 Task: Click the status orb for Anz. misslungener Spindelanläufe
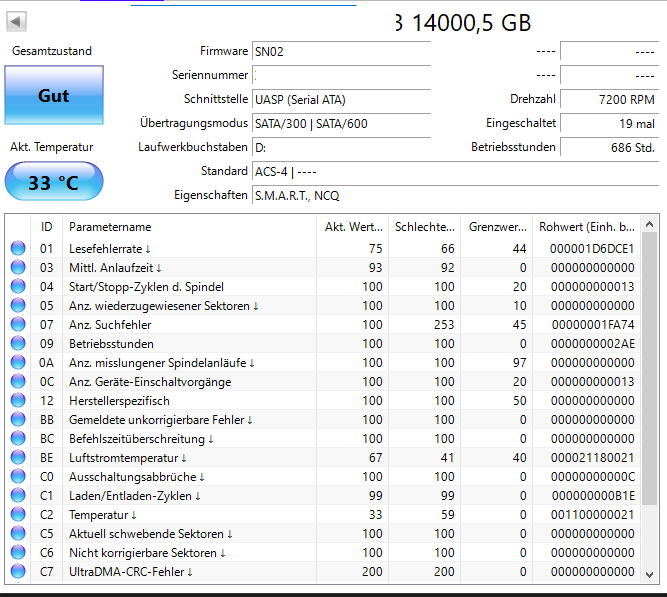tap(18, 362)
